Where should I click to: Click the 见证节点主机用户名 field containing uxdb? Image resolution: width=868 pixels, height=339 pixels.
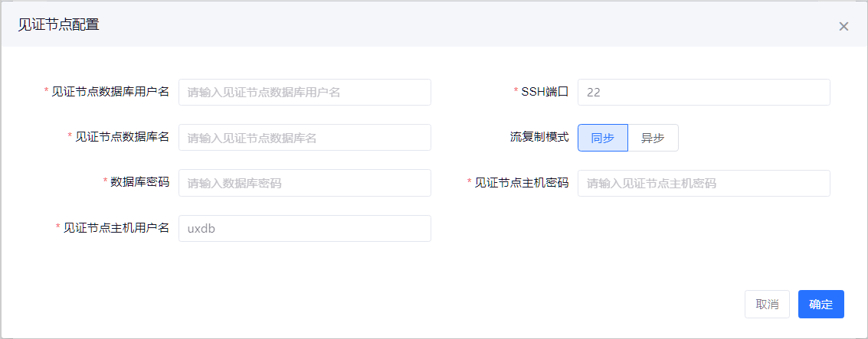coord(304,228)
